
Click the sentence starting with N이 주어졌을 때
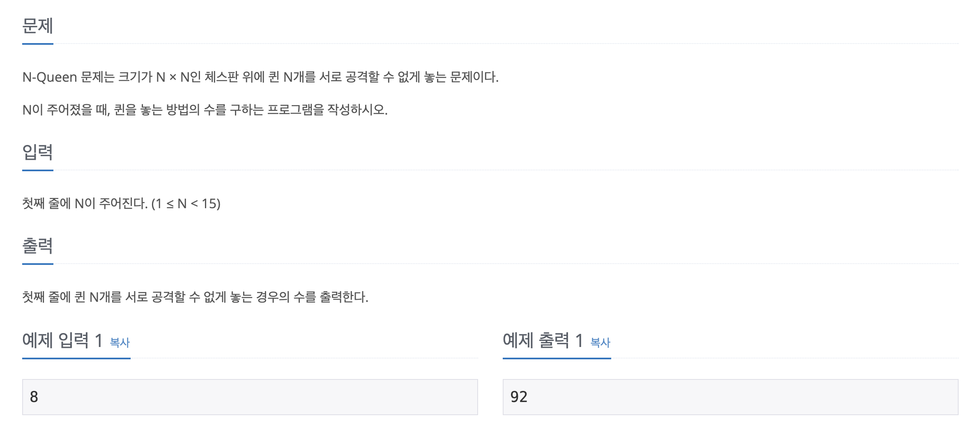pyautogui.click(x=205, y=110)
